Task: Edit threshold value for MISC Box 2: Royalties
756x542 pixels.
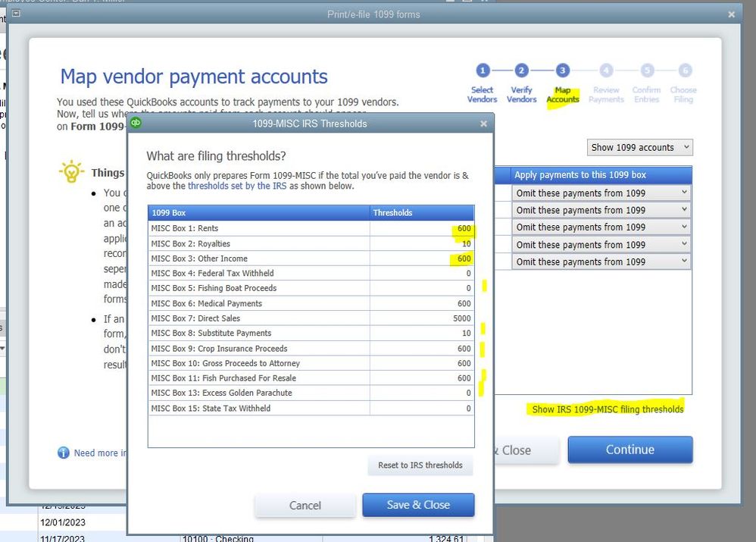Action: click(x=422, y=244)
